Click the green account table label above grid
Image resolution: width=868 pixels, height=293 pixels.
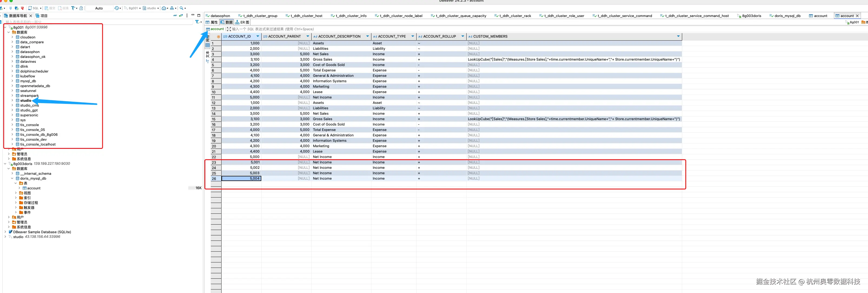tap(217, 29)
